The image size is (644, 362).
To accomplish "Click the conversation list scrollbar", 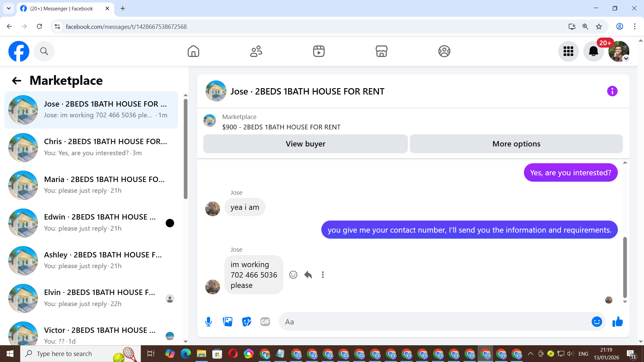I will [185, 149].
